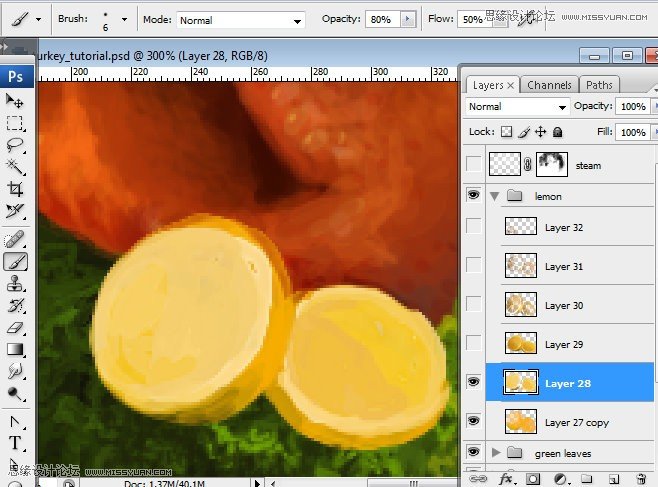Select the Gradient tool
The height and width of the screenshot is (487, 658).
15,349
